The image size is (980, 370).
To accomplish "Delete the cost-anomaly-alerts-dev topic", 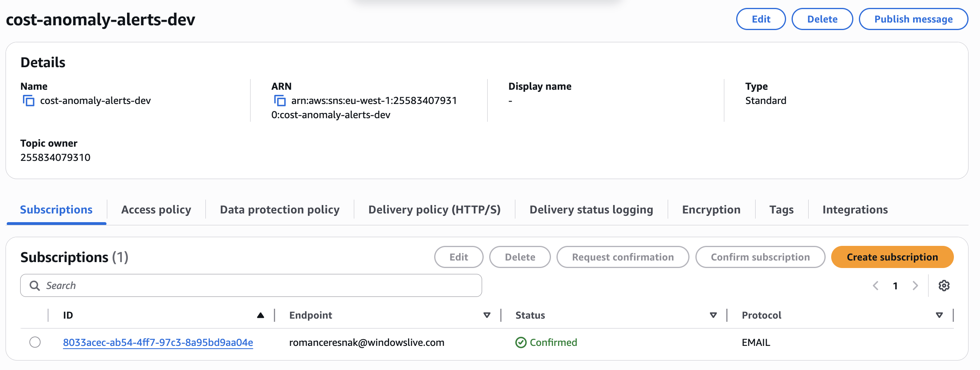I will (x=822, y=19).
